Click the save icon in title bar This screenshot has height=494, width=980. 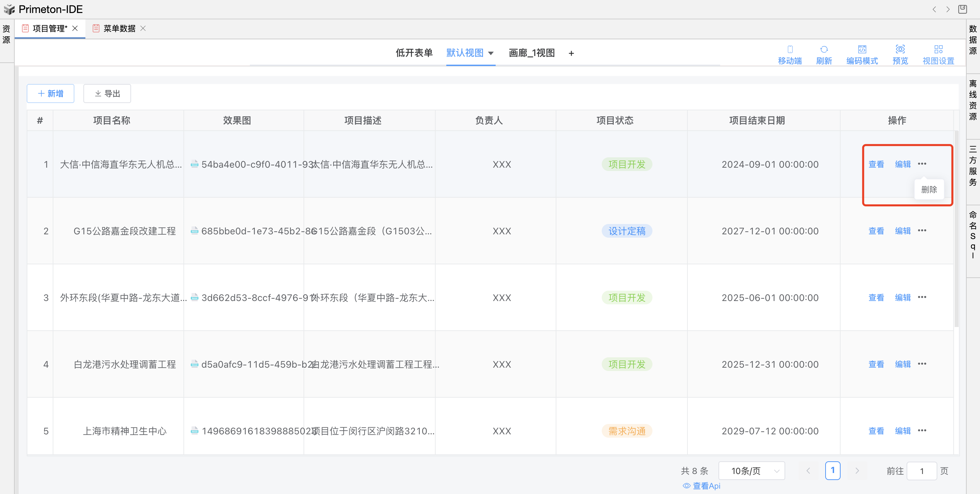tap(963, 9)
